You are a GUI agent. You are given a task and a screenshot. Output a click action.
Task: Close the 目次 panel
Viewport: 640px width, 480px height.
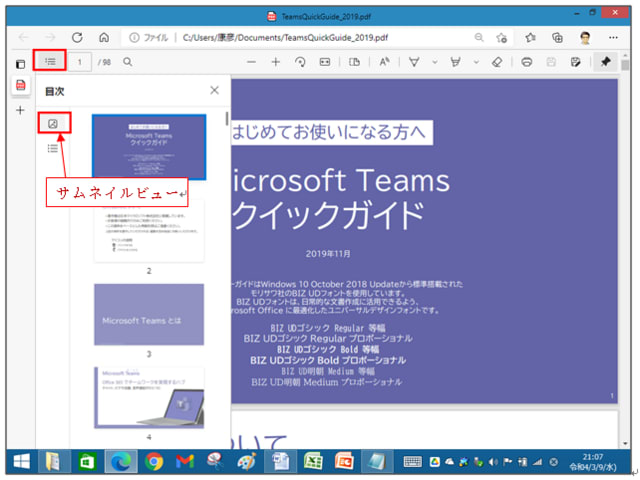pyautogui.click(x=214, y=90)
